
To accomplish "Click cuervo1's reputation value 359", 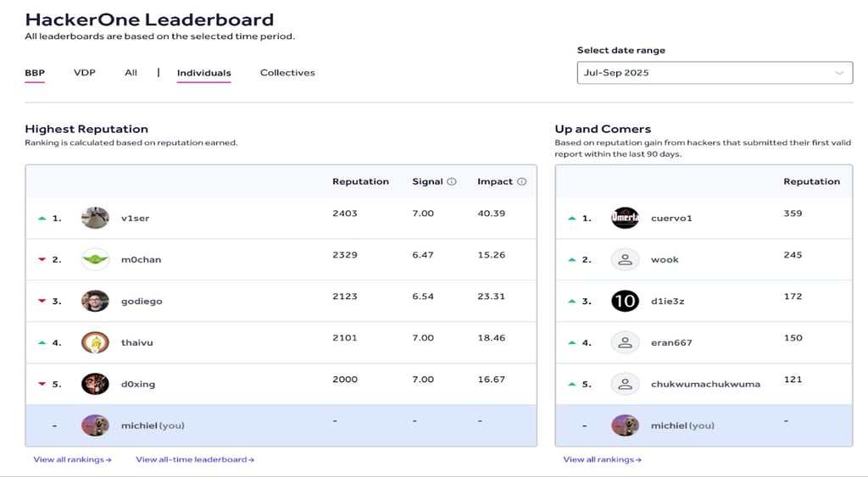I will 793,213.
